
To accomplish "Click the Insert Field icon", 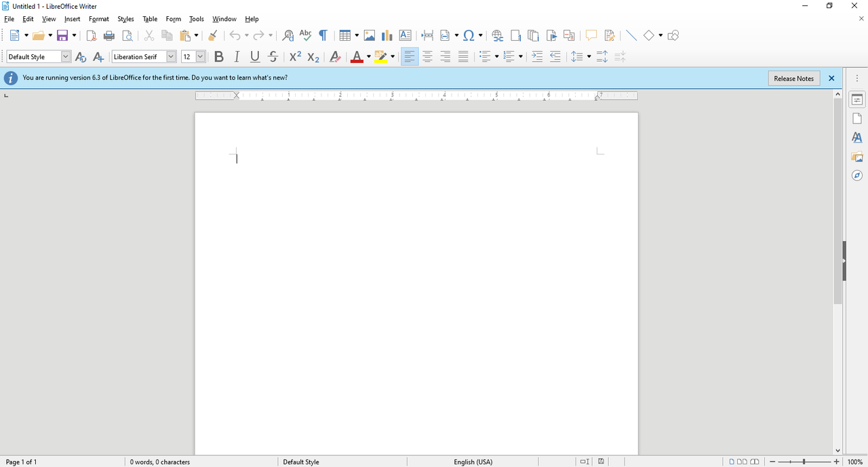I will click(445, 35).
